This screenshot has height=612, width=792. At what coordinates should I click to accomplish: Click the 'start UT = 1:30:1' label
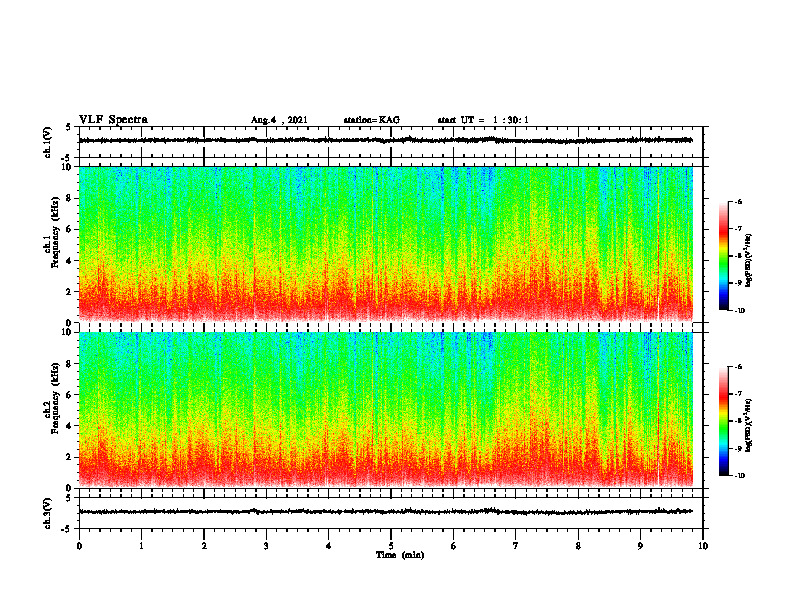coord(483,120)
